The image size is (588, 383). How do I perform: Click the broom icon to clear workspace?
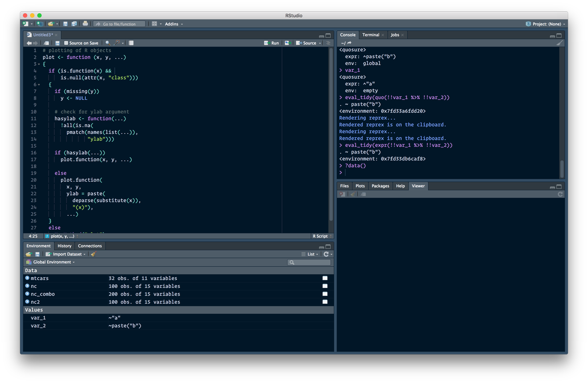(x=93, y=254)
